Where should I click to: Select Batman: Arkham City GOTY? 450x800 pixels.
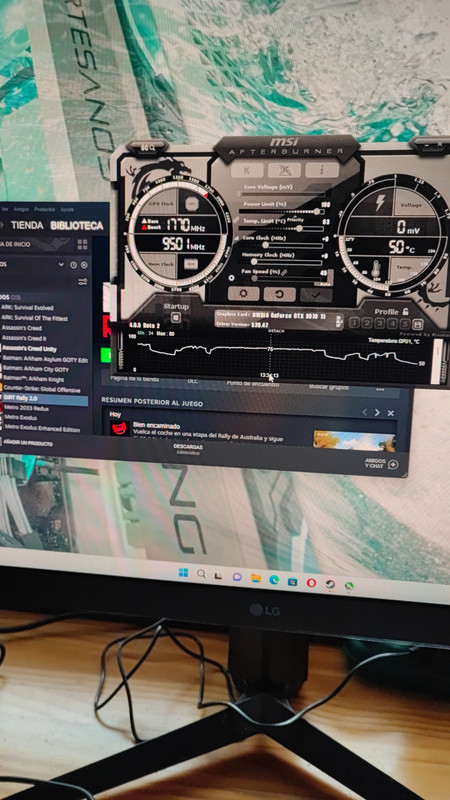pos(36,369)
